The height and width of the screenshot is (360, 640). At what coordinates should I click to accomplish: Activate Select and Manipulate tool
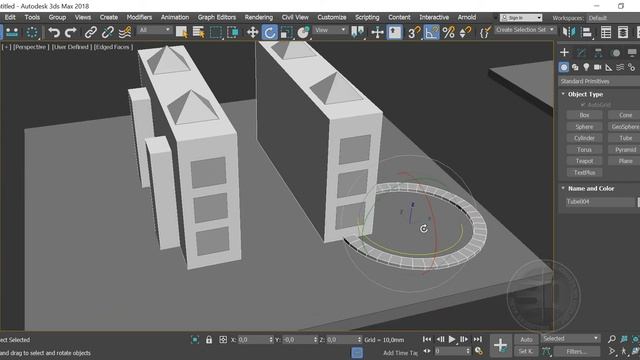[377, 32]
